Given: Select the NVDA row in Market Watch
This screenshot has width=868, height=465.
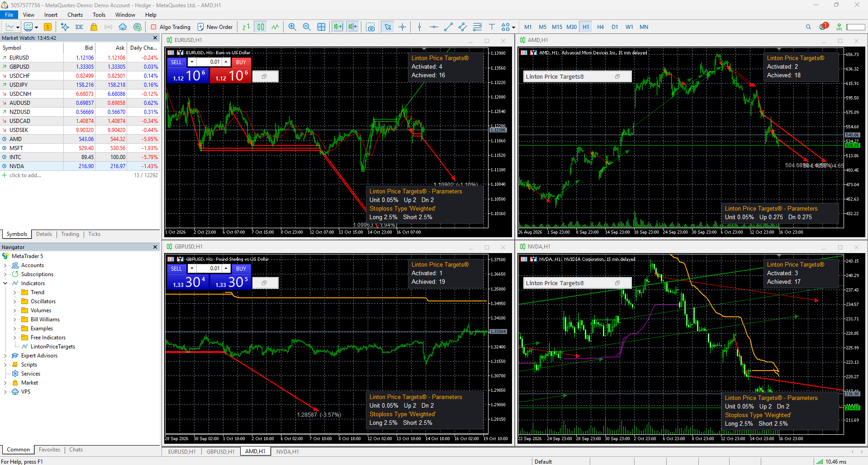Looking at the screenshot, I should [80, 166].
